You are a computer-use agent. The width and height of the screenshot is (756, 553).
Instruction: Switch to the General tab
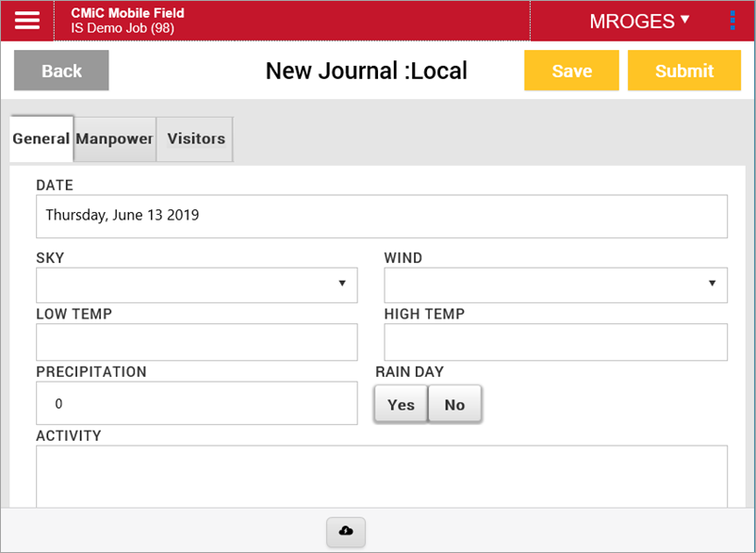(x=41, y=138)
